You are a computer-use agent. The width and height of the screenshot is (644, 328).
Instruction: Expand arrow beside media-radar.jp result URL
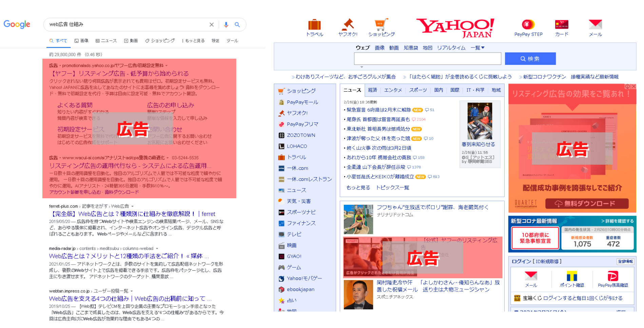click(157, 249)
